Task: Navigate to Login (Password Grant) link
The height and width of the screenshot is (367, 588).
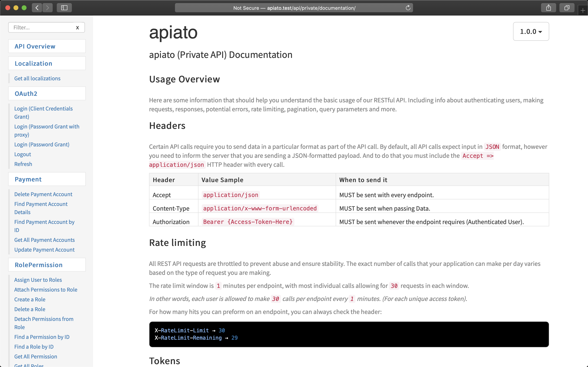Action: click(42, 145)
